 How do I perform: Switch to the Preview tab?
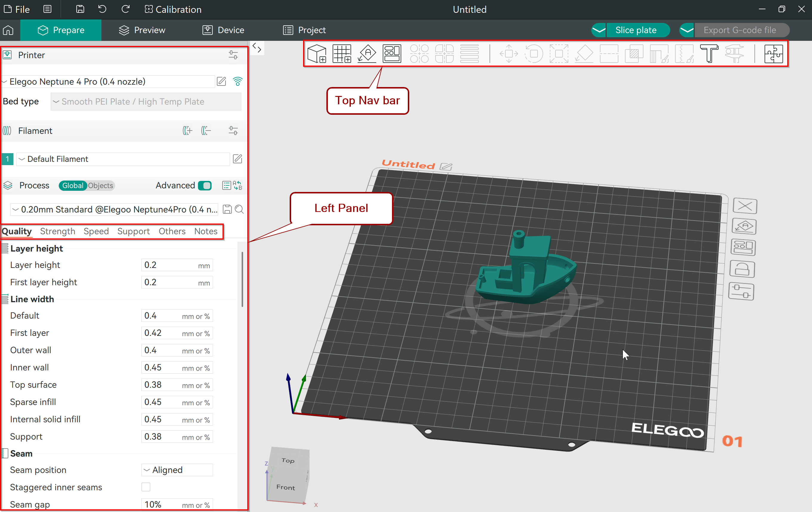[142, 30]
